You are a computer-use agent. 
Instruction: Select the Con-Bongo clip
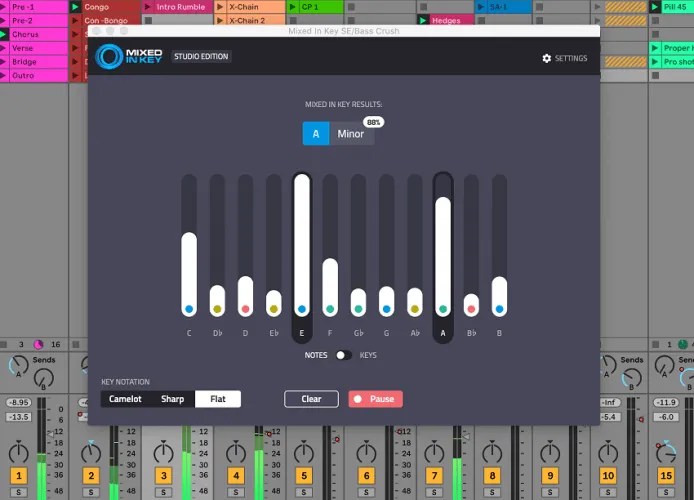(106, 20)
